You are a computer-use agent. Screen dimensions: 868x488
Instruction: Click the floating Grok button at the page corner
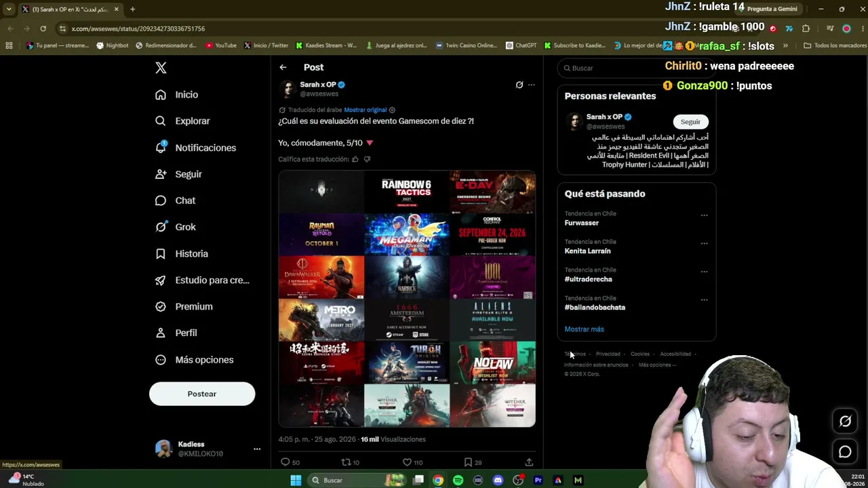coord(845,422)
